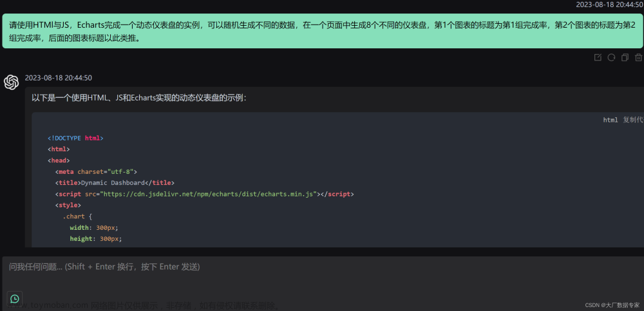The height and width of the screenshot is (311, 644).
Task: Click the <head> tag line
Action: click(59, 160)
